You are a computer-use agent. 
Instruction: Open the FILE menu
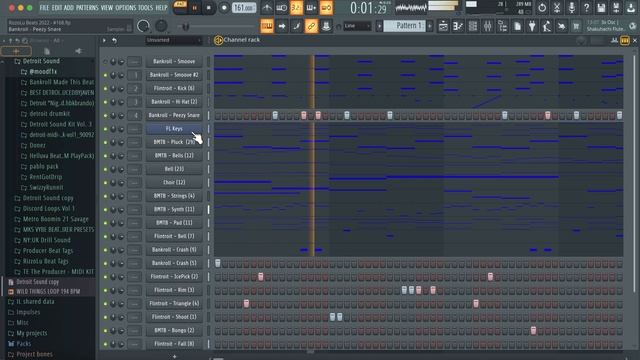coord(44,8)
